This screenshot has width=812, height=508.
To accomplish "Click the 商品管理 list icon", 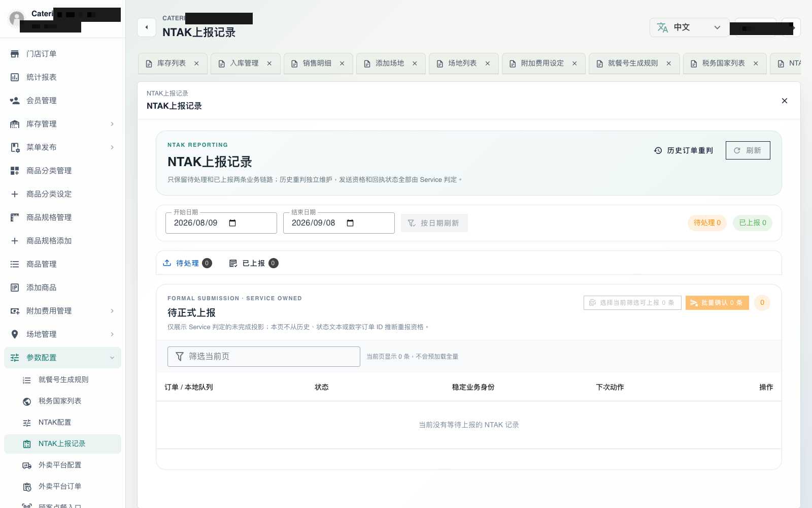I will click(15, 264).
